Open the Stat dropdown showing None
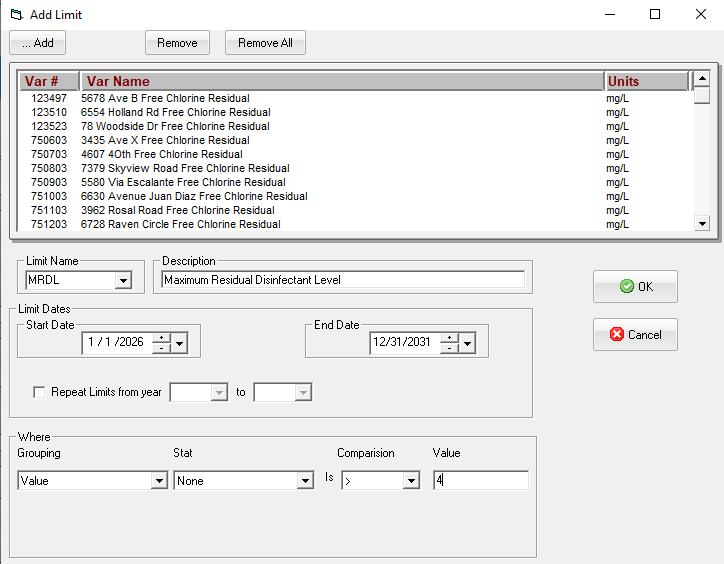 pos(305,481)
